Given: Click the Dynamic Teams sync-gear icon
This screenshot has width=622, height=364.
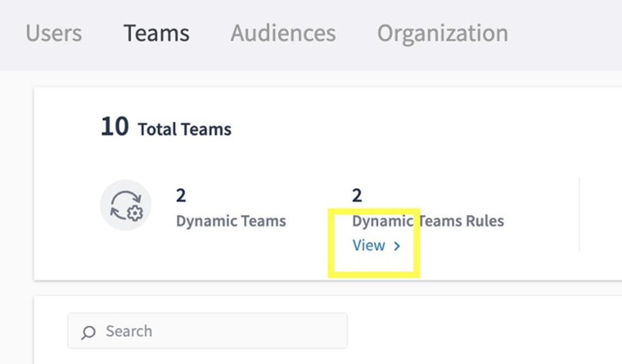Looking at the screenshot, I should click(126, 205).
